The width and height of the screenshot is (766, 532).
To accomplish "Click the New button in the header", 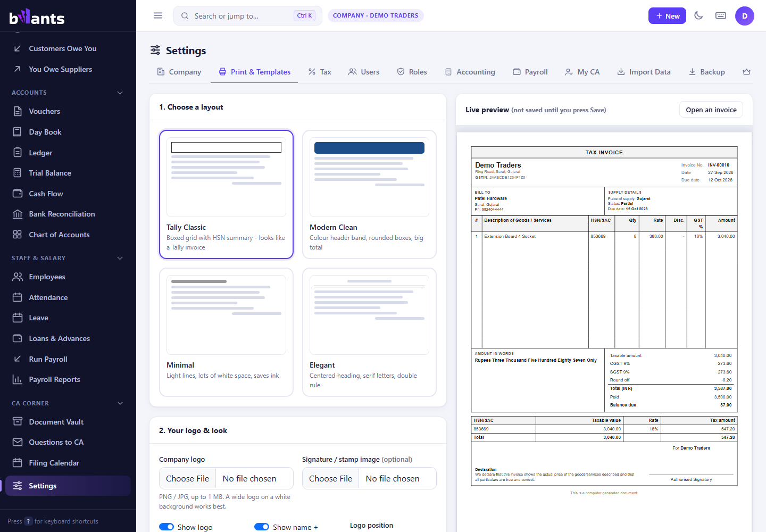I will pyautogui.click(x=668, y=16).
